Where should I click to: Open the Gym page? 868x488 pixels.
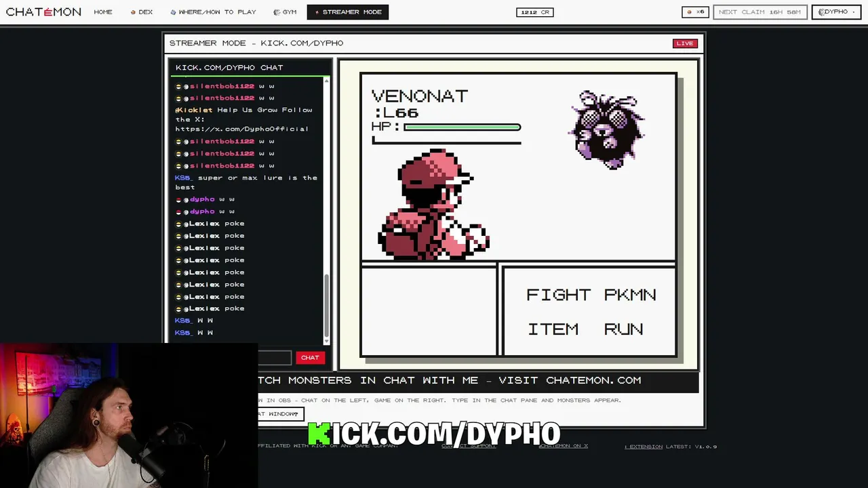pyautogui.click(x=285, y=12)
